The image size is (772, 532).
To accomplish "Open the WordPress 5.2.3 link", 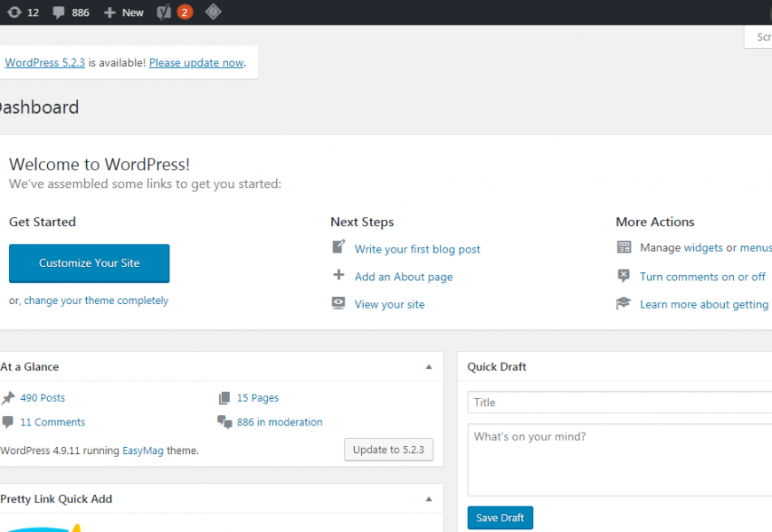I will click(44, 62).
